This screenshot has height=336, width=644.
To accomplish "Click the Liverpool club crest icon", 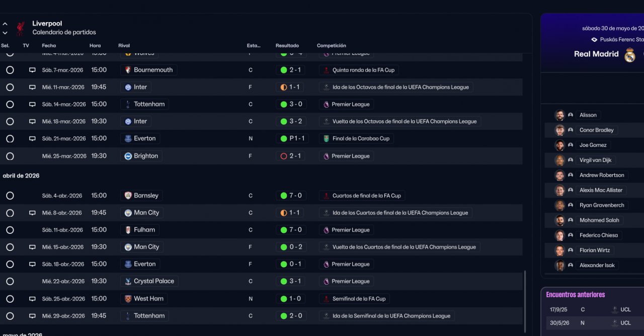I will coord(20,28).
